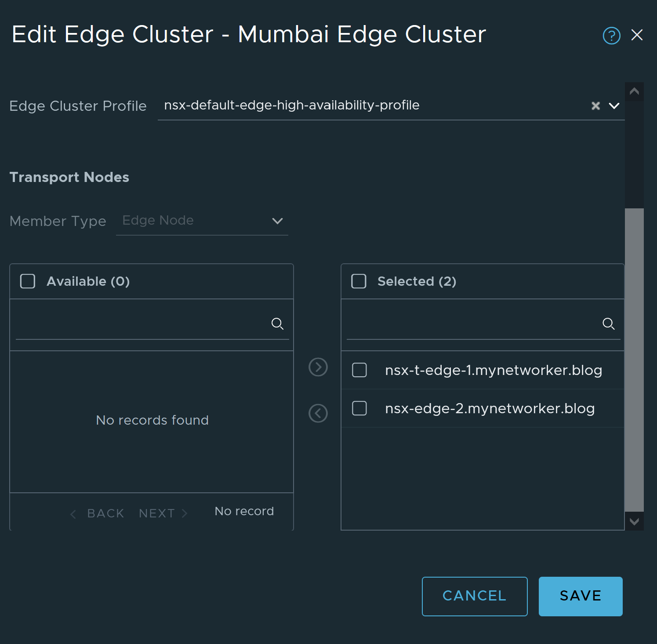Image resolution: width=657 pixels, height=644 pixels.
Task: Click search icon in Selected list
Action: pos(608,324)
